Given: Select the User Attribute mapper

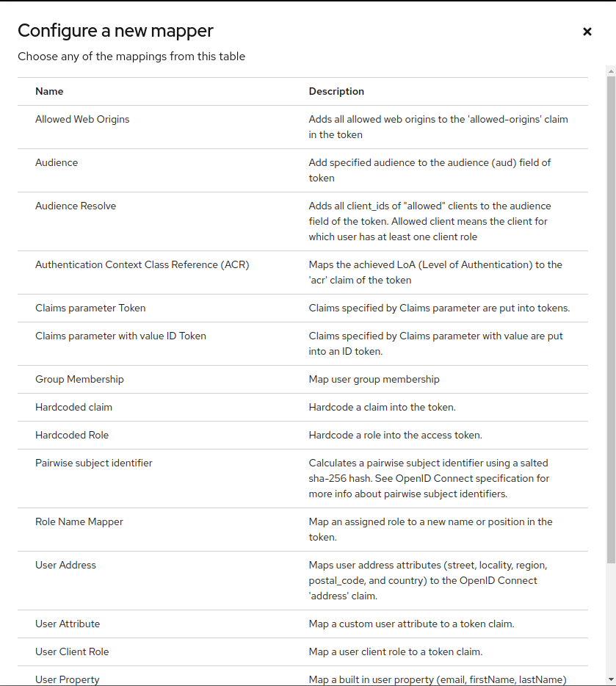Looking at the screenshot, I should coord(68,624).
